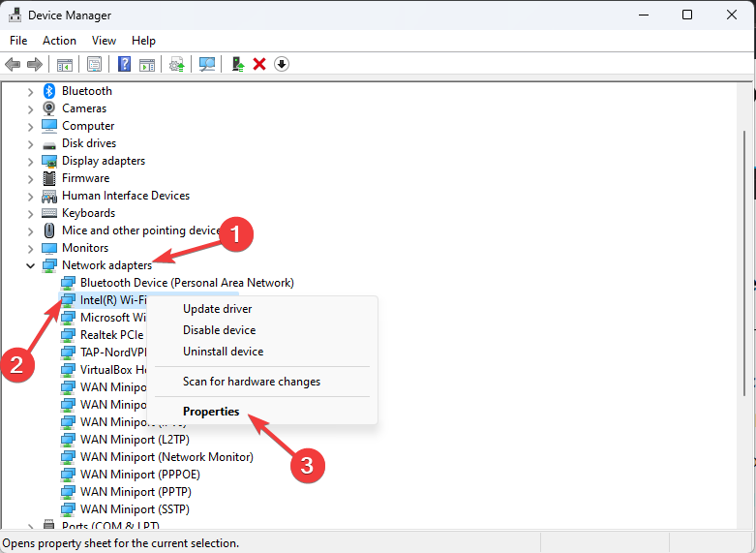Choose Disable device from context menu
Viewport: 756px width, 553px height.
coord(262,330)
